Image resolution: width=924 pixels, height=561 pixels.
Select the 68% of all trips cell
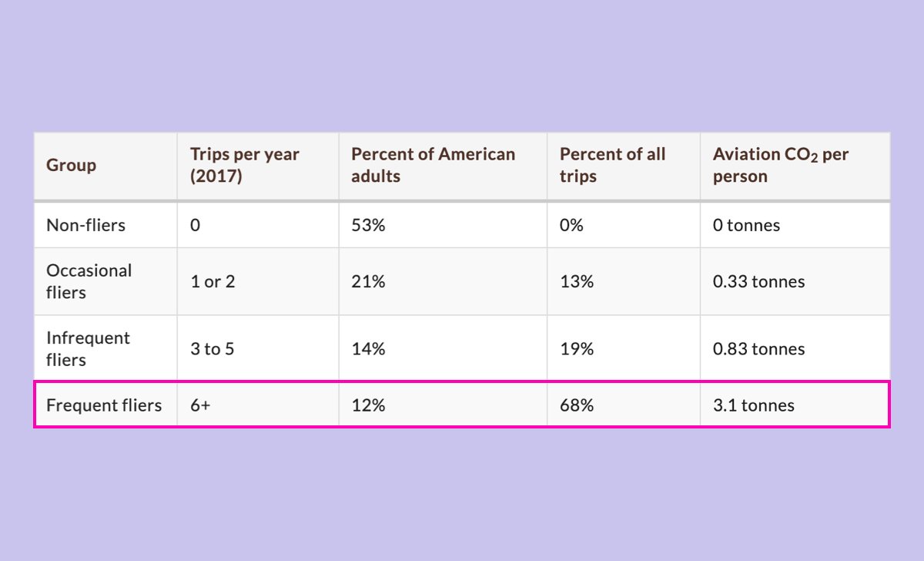(x=577, y=405)
